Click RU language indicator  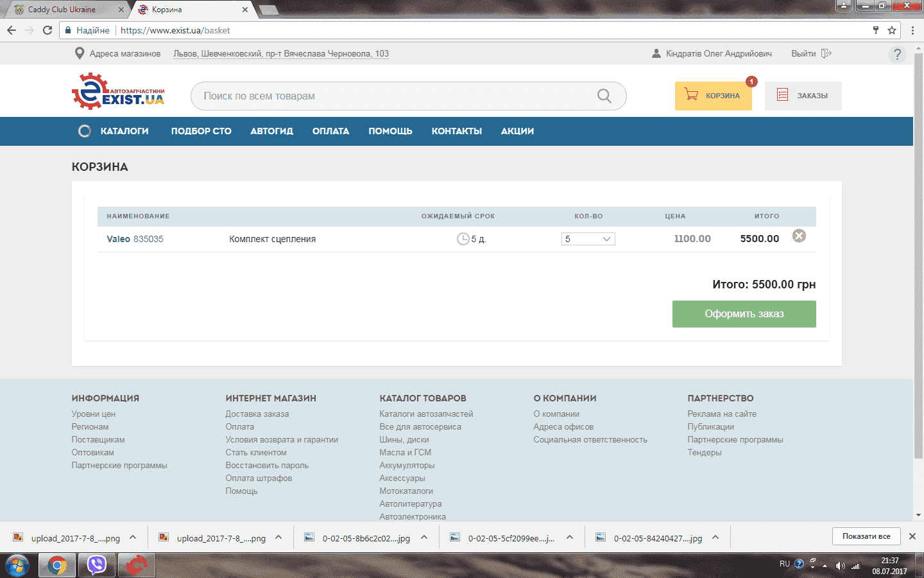785,564
